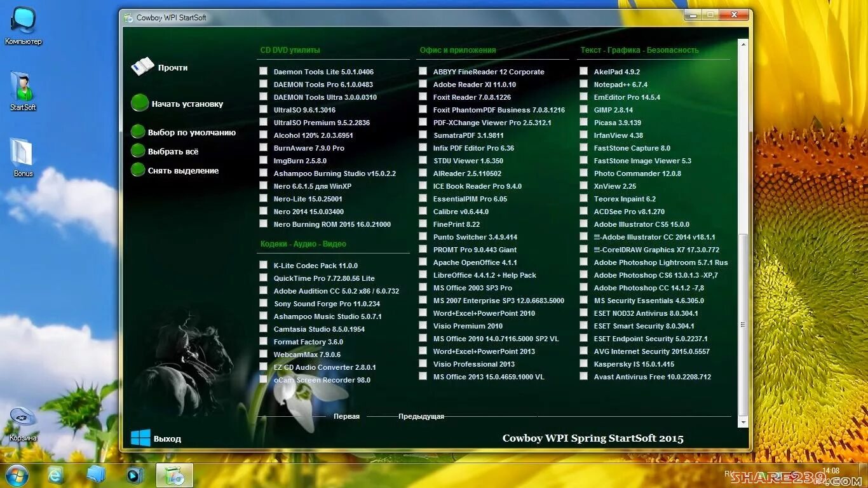Click Выбрать всё label
This screenshot has width=868, height=488.
173,151
